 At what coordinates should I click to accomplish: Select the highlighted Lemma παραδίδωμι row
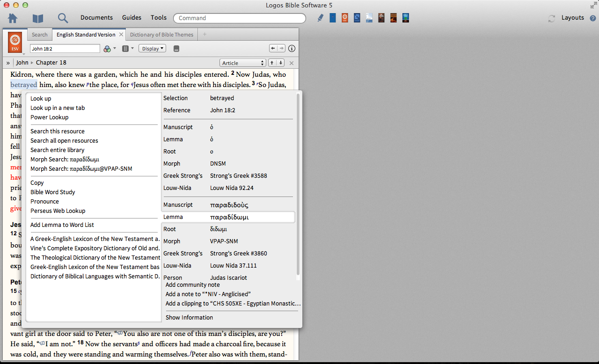(228, 217)
